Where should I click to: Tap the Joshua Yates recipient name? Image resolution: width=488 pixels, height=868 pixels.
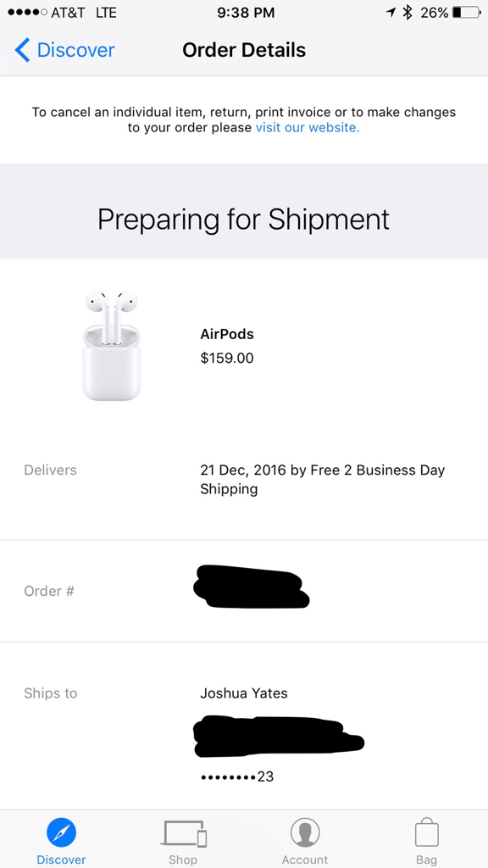244,693
